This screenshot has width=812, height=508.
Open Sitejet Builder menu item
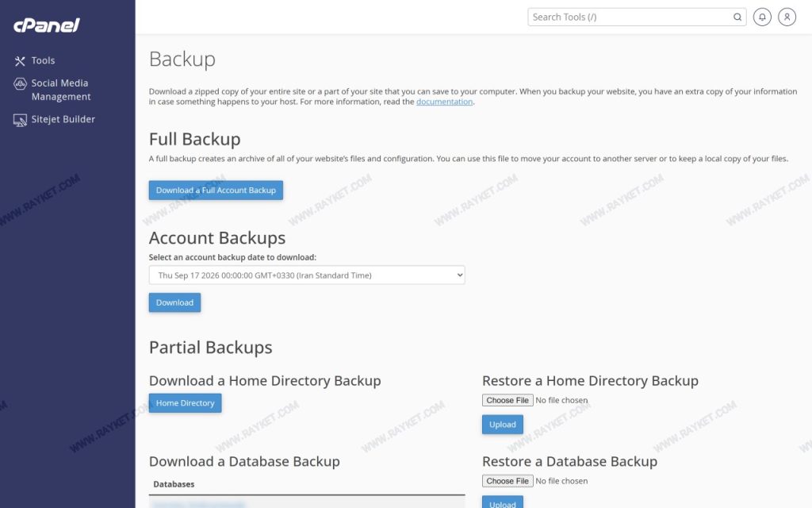[x=63, y=119]
